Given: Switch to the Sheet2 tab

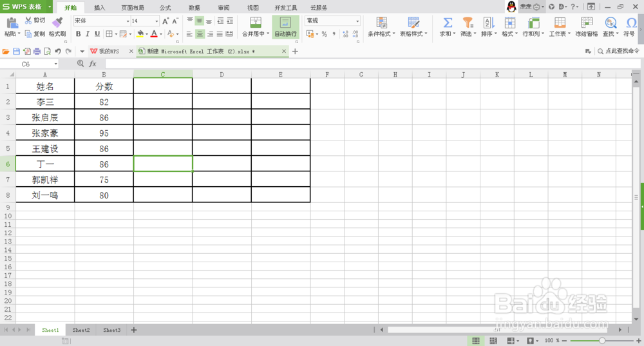Looking at the screenshot, I should point(81,330).
